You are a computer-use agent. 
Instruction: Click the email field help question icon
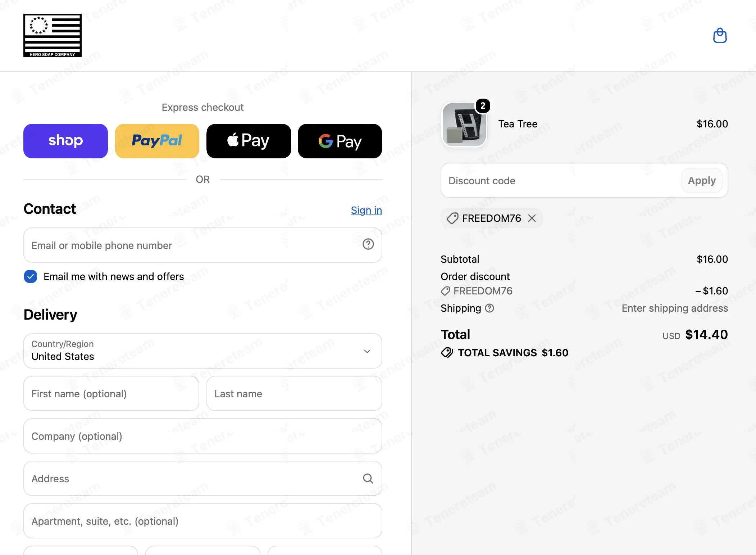(x=368, y=244)
